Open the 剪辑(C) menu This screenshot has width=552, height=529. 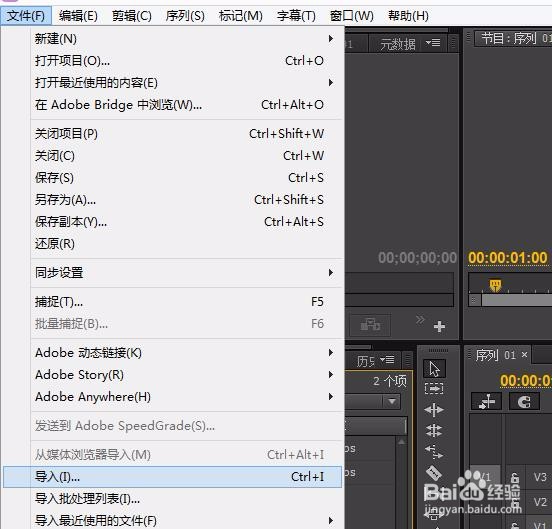(x=132, y=16)
